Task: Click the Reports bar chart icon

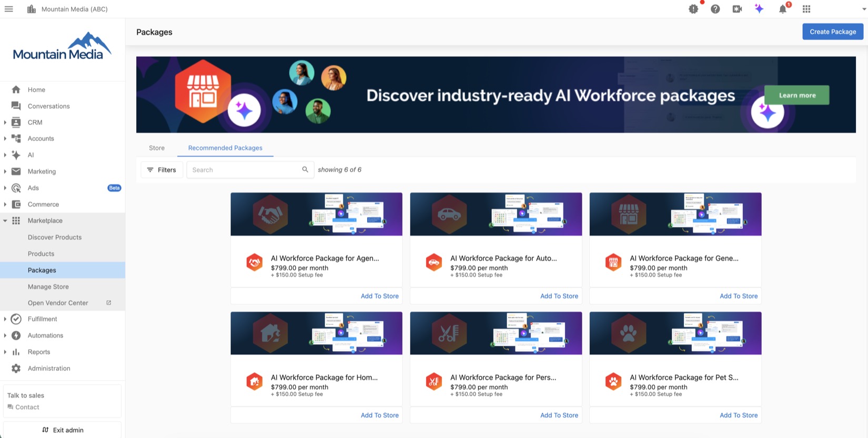Action: pos(16,352)
